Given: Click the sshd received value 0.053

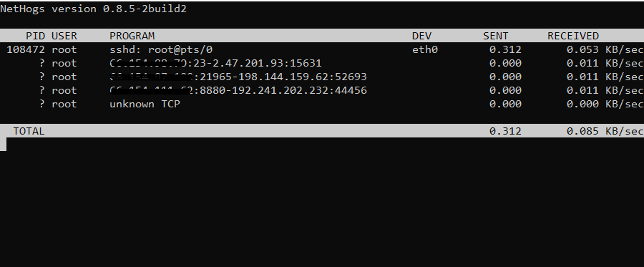Looking at the screenshot, I should (x=582, y=49).
